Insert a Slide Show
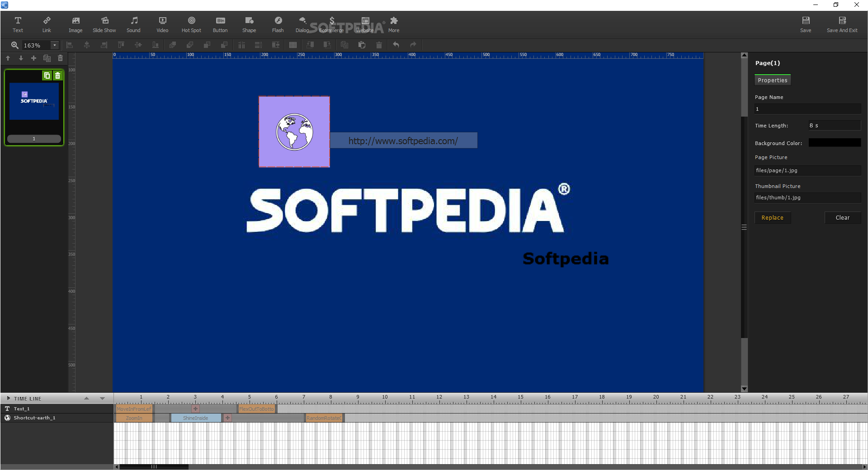The height and width of the screenshot is (470, 868). point(104,24)
